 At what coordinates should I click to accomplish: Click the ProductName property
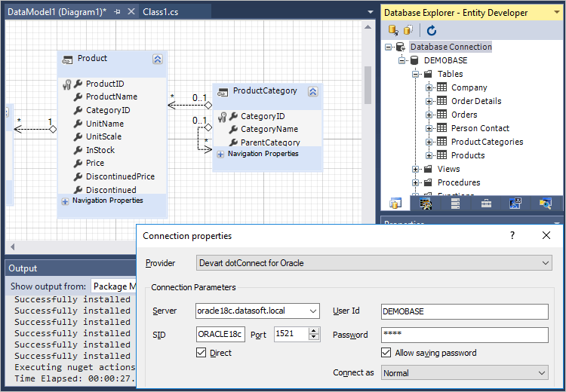pyautogui.click(x=112, y=96)
